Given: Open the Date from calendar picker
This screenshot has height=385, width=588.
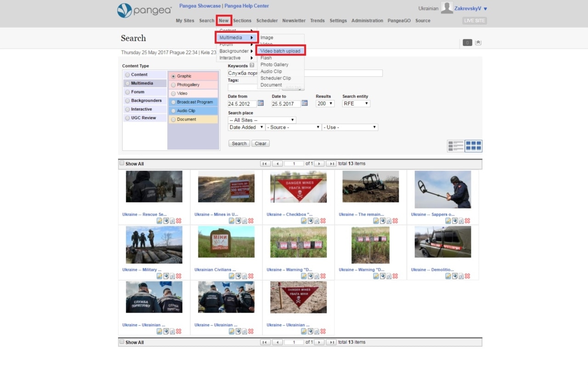Looking at the screenshot, I should tap(260, 103).
